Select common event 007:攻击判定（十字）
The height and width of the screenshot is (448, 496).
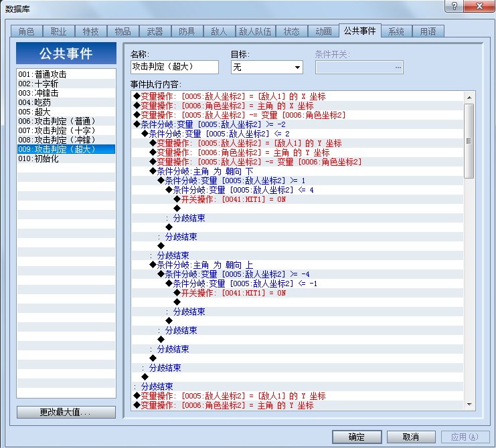(x=66, y=130)
